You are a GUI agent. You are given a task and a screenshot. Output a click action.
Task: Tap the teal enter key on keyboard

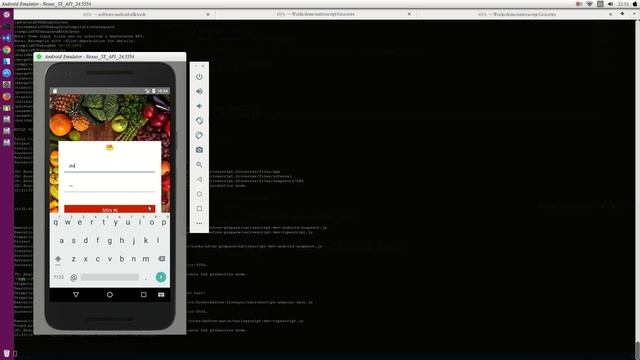coord(161,277)
